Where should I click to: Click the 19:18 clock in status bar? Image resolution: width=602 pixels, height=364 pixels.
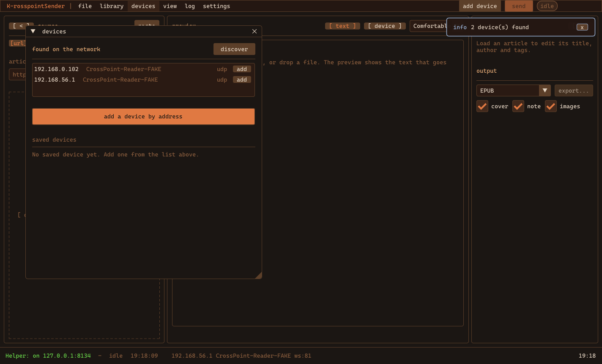pyautogui.click(x=587, y=356)
